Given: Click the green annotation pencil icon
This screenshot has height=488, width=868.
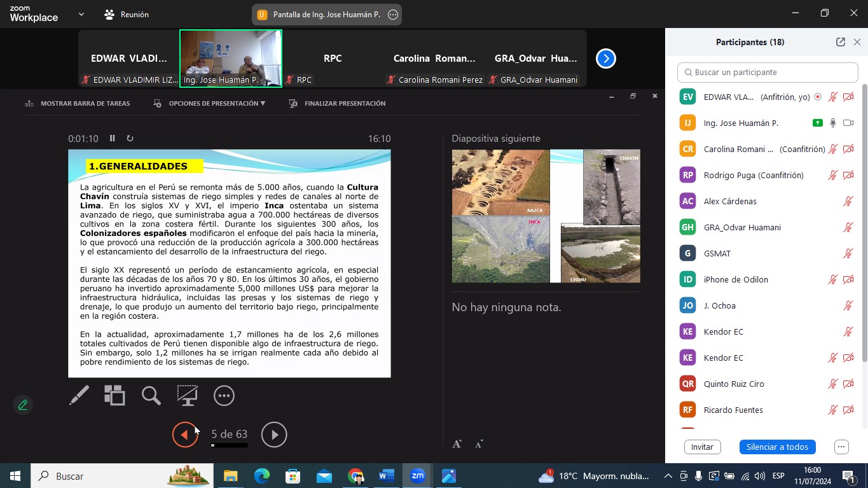Looking at the screenshot, I should [23, 405].
